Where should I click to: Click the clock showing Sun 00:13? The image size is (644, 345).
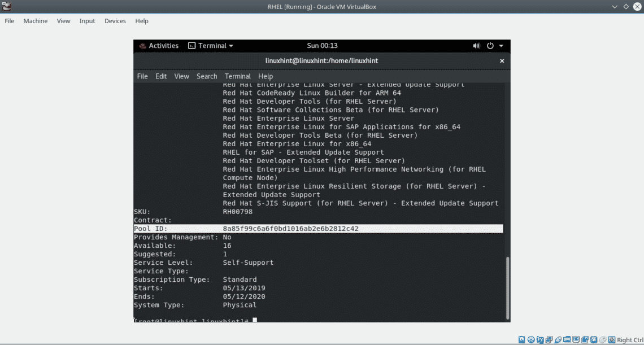point(322,46)
